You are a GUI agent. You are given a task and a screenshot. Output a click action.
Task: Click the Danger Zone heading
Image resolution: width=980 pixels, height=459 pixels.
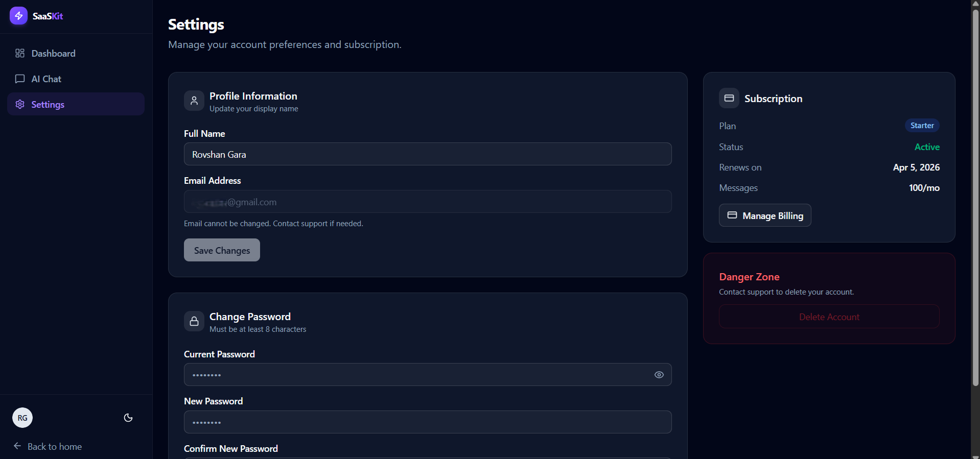(749, 277)
